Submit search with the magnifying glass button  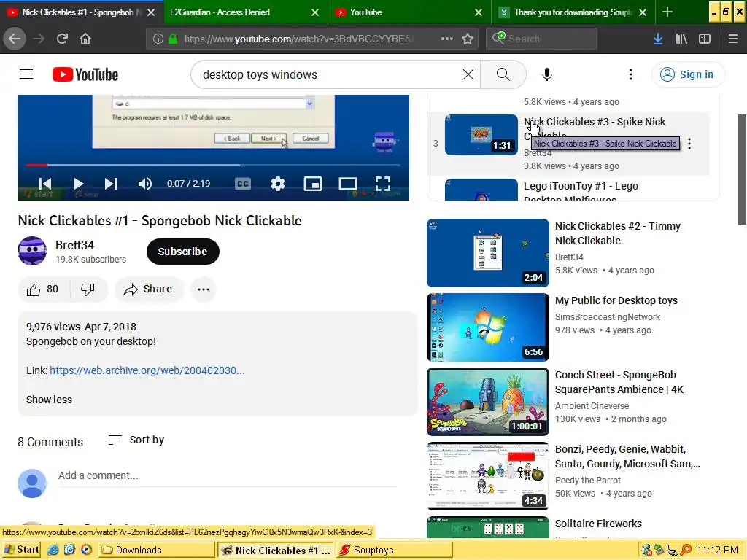(503, 74)
